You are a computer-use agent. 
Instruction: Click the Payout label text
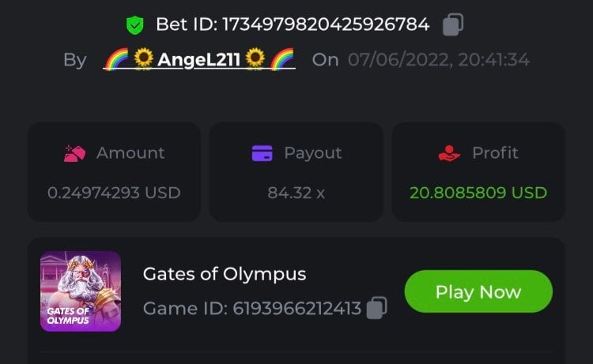313,153
